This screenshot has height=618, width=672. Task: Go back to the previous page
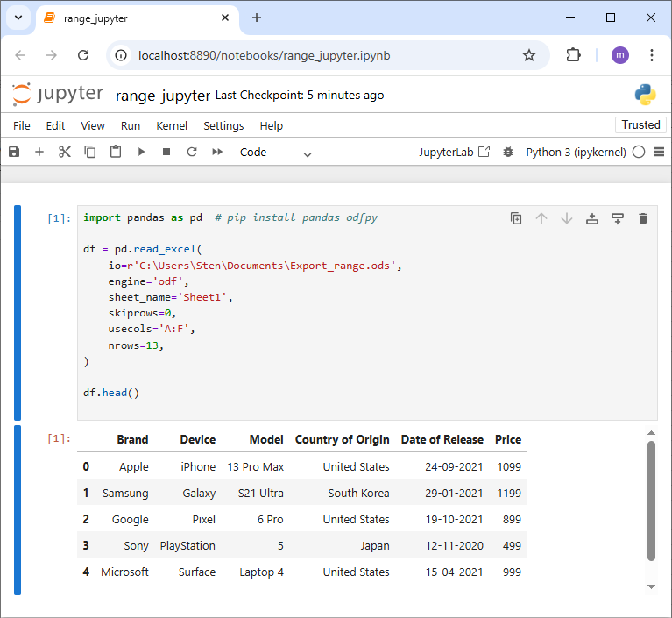point(20,55)
